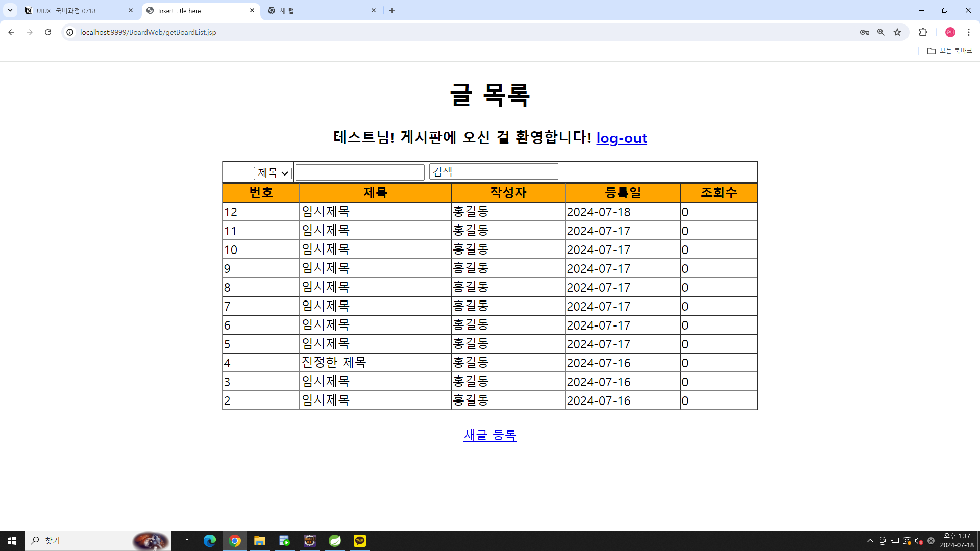Open Microsoft Edge from taskbar
980x551 pixels.
[x=209, y=541]
